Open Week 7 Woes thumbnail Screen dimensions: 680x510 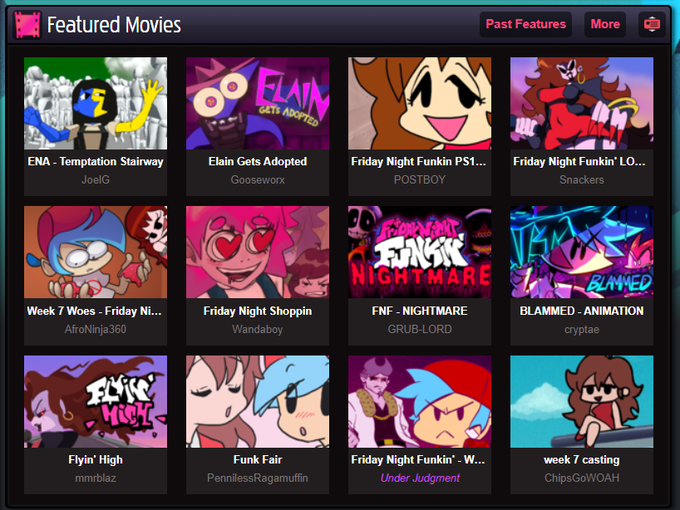tap(95, 252)
